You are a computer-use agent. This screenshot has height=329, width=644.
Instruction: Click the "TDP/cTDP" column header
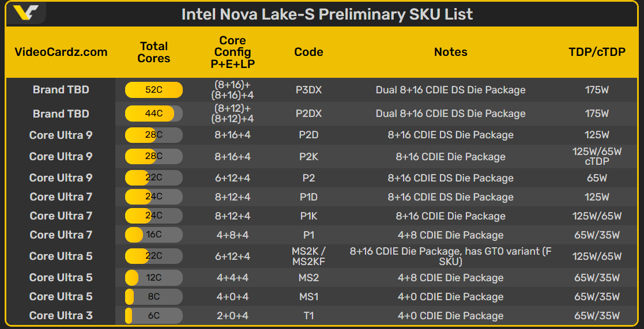tap(597, 52)
